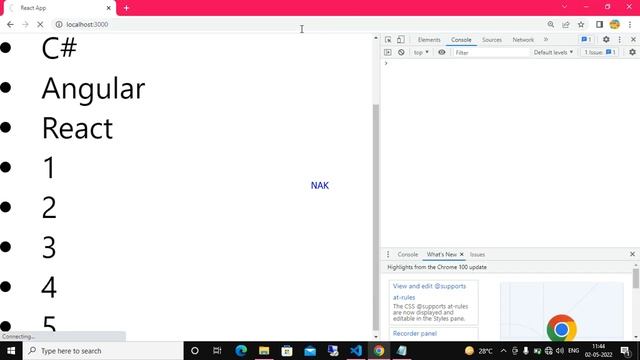Close the DevTools drawer
Screen dimensions: 640x360
click(632, 254)
